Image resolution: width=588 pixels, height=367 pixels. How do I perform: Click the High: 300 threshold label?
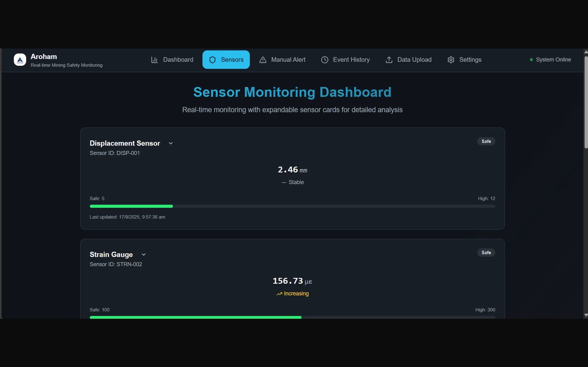coord(485,310)
